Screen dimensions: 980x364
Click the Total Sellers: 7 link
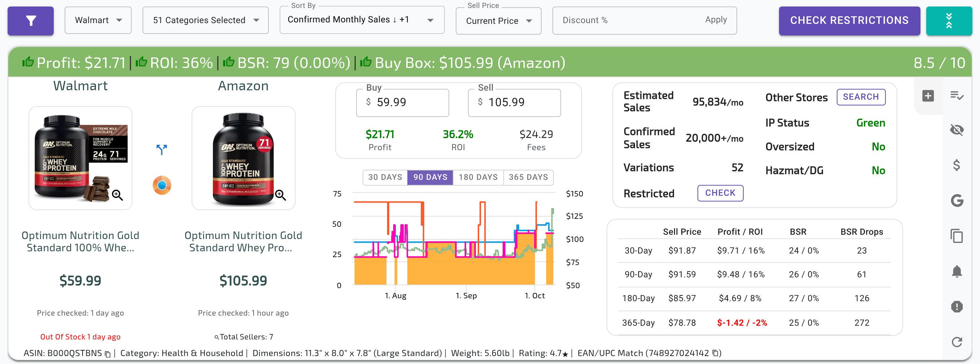point(244,337)
